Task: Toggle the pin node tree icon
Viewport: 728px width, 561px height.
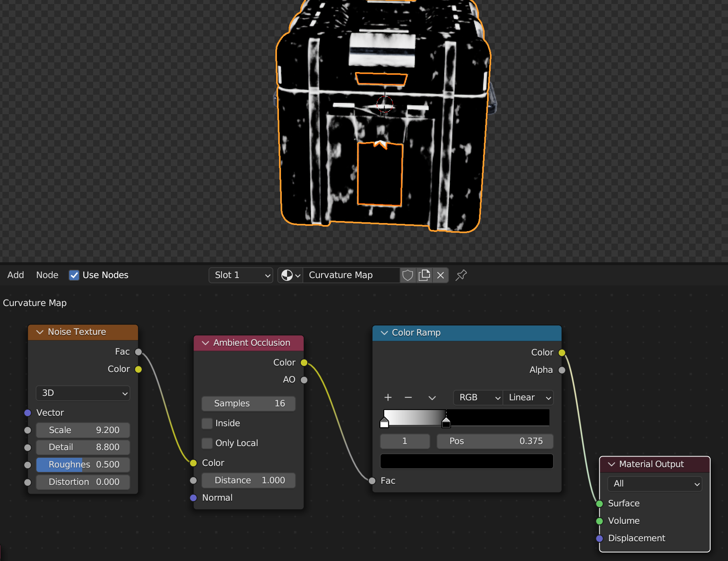Action: tap(461, 275)
